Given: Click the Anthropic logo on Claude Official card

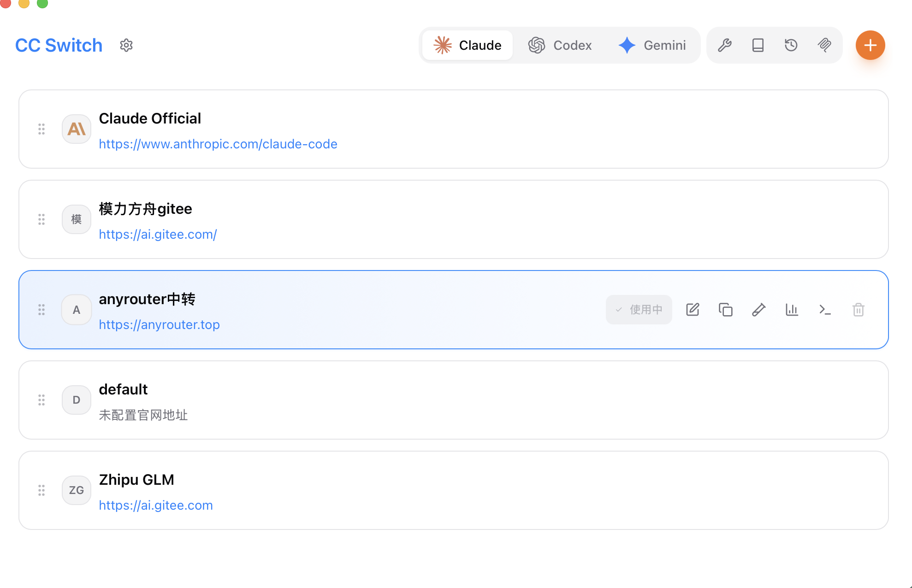Looking at the screenshot, I should click(x=77, y=129).
